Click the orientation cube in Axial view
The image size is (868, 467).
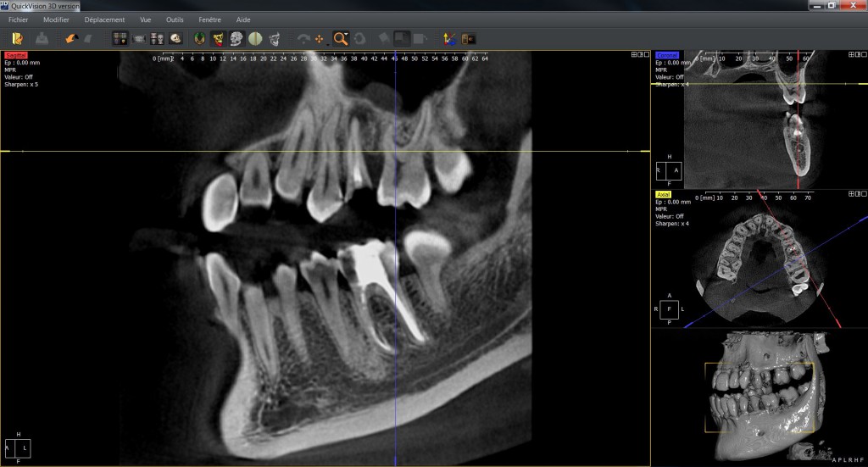coord(669,309)
